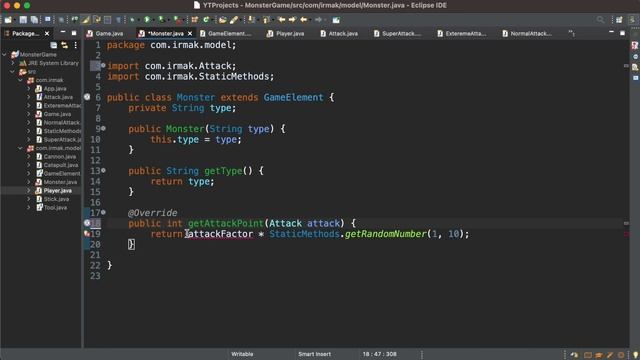Viewport: 640px width, 360px height.
Task: Open Package Explorer View Menu dots
Action: (76, 45)
